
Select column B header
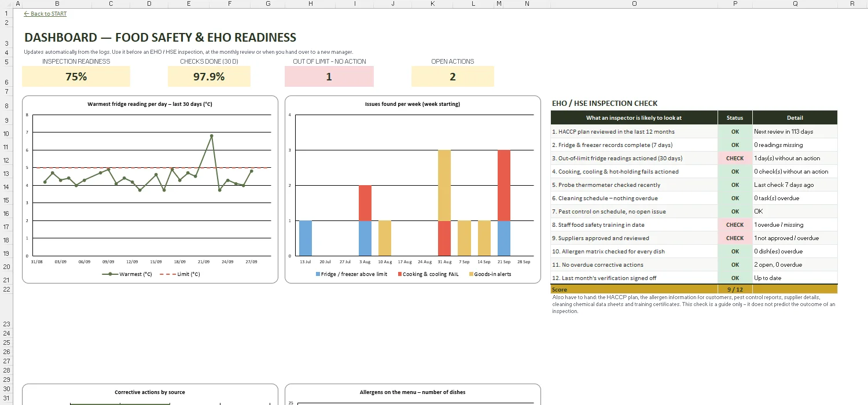pyautogui.click(x=57, y=3)
